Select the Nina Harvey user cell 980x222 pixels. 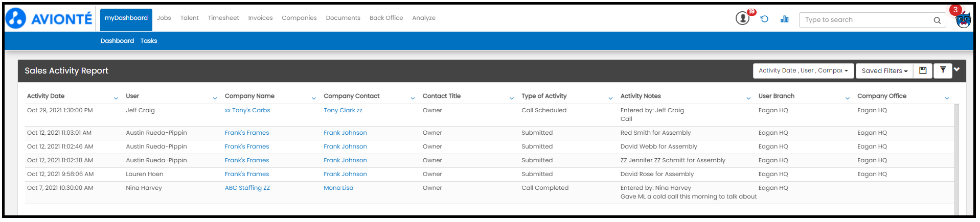pos(144,188)
